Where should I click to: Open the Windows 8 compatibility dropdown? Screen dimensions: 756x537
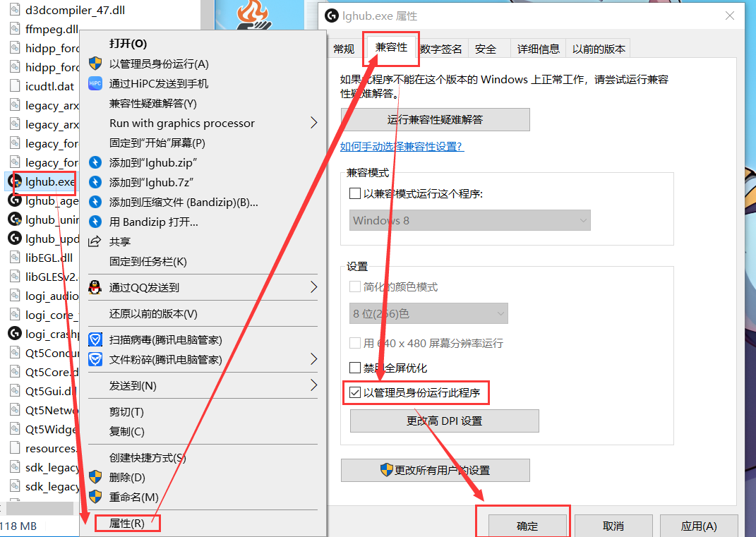[470, 220]
